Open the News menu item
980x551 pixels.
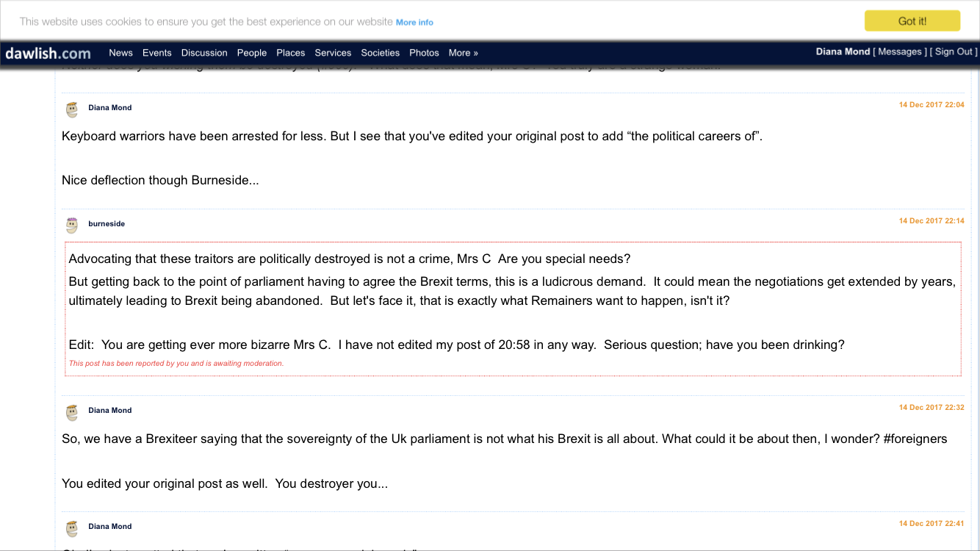pyautogui.click(x=120, y=53)
